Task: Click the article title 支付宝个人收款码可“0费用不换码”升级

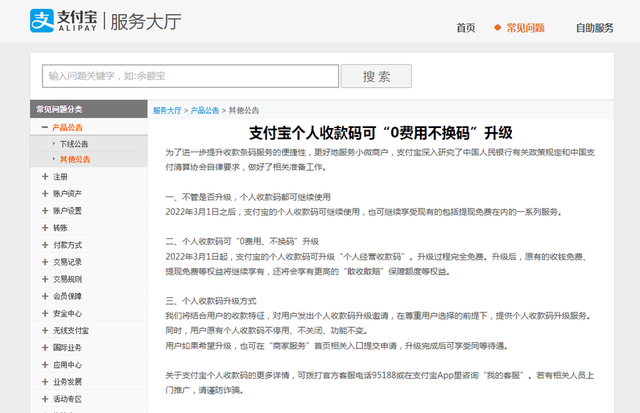Action: click(380, 133)
